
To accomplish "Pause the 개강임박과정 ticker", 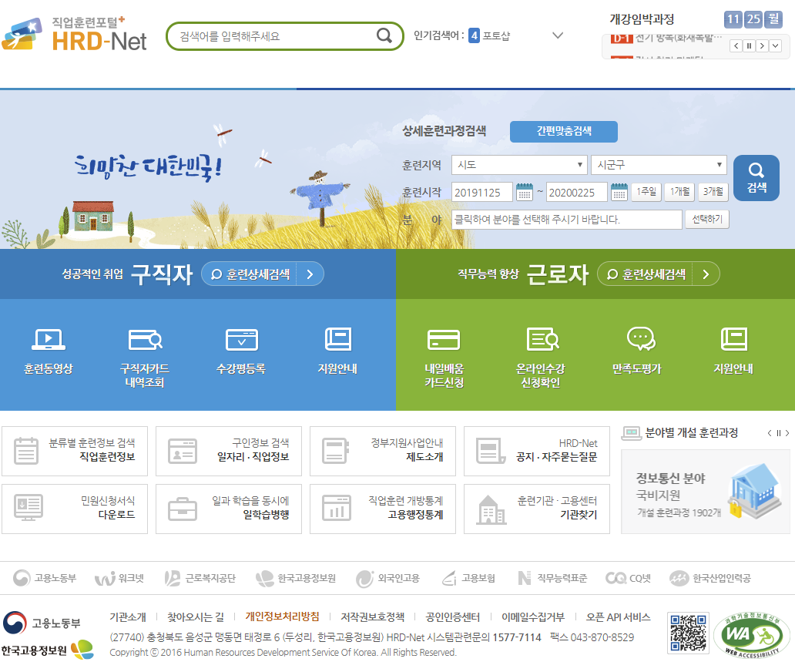I will (x=749, y=45).
